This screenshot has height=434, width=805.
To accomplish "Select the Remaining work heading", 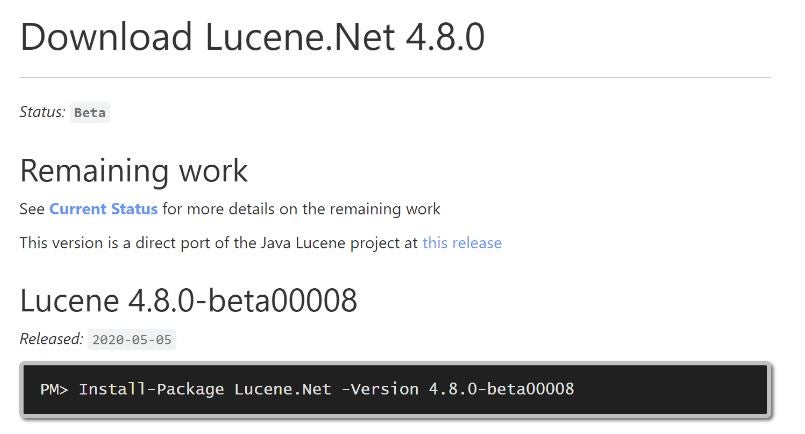I will point(133,170).
